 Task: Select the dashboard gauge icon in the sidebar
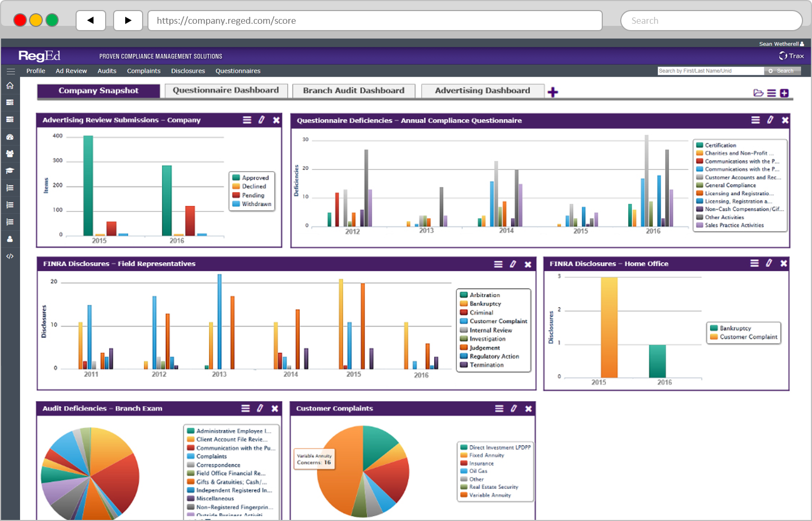coord(10,136)
